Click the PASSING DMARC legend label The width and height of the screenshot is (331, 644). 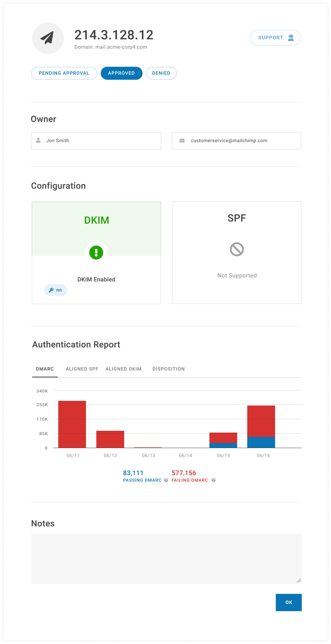tap(142, 480)
